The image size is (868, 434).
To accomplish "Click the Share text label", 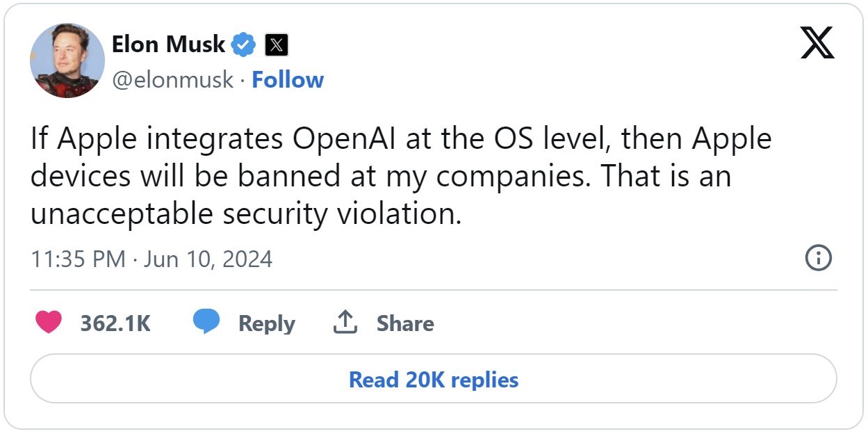I will [x=405, y=323].
